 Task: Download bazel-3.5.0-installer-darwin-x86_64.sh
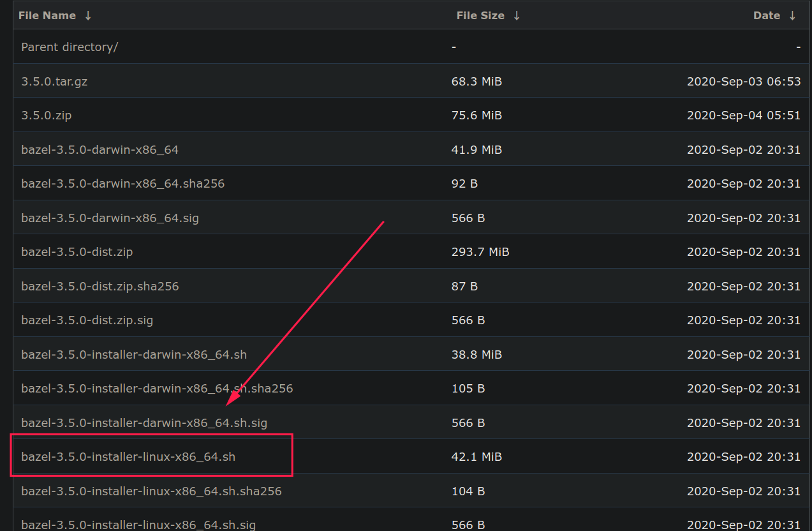[x=134, y=355]
